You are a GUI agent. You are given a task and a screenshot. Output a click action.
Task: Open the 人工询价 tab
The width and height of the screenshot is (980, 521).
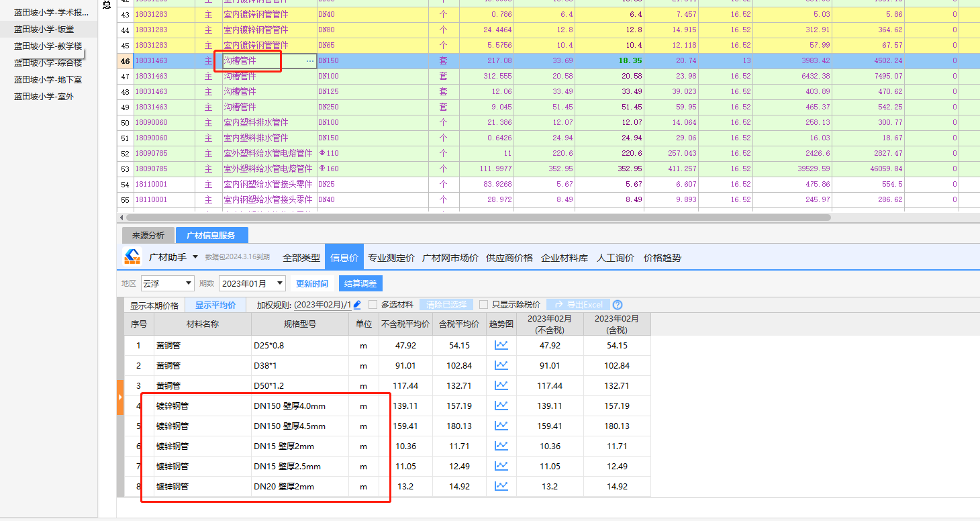[616, 258]
